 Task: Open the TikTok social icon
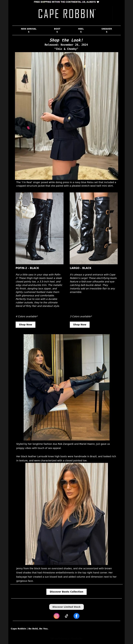(x=66, y=616)
